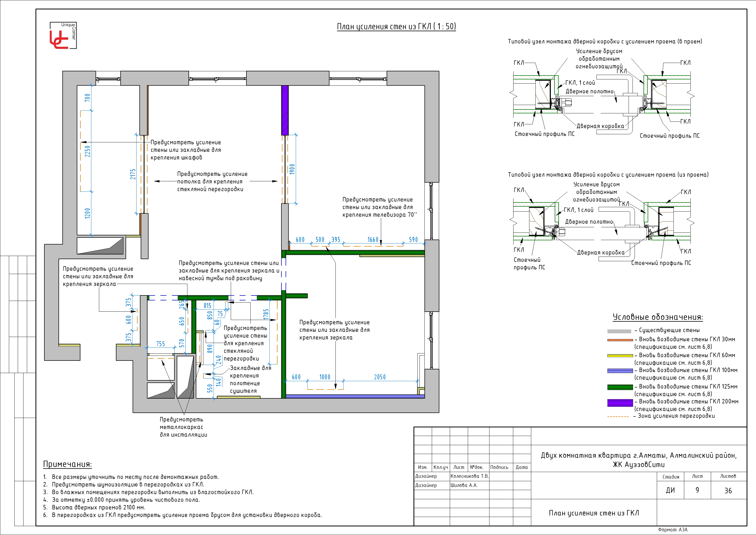This screenshot has width=756, height=535.
Task: Click the purple wall segment at the top of the plan
Action: tap(285, 110)
